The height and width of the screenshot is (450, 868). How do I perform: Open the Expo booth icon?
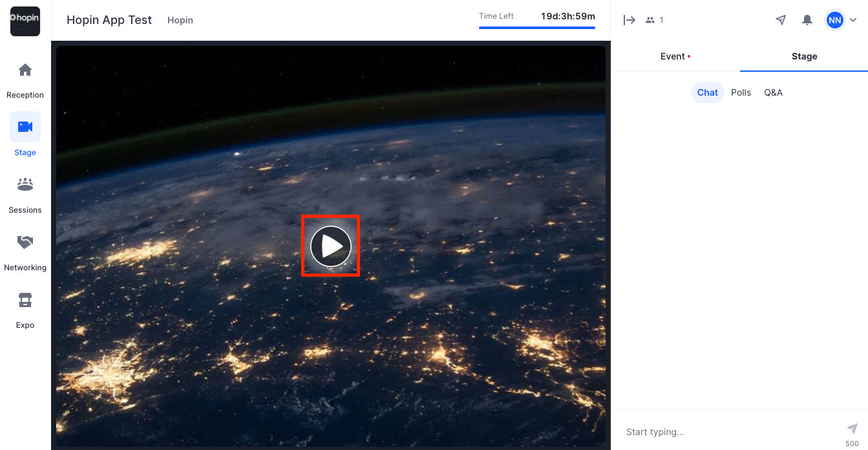pyautogui.click(x=25, y=300)
